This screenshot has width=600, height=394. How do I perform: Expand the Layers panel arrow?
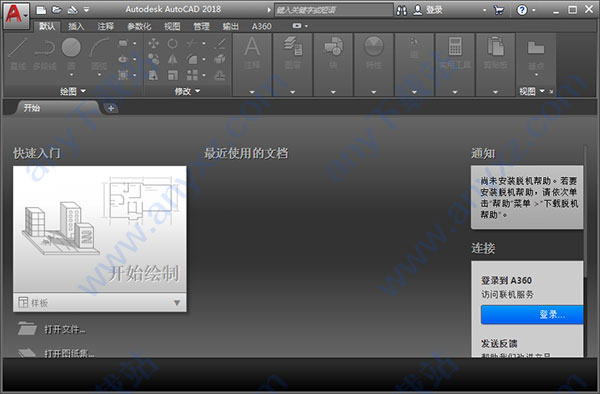point(293,92)
